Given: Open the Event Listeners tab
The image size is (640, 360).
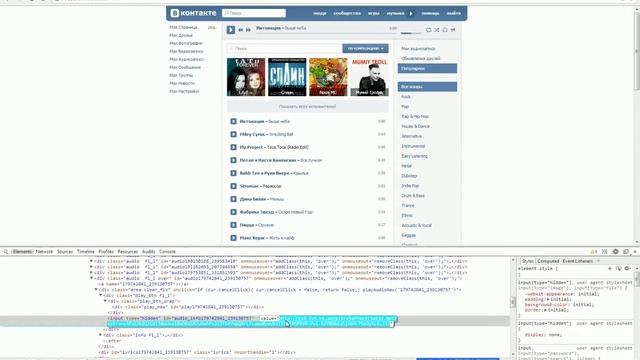Looking at the screenshot, I should click(578, 261).
